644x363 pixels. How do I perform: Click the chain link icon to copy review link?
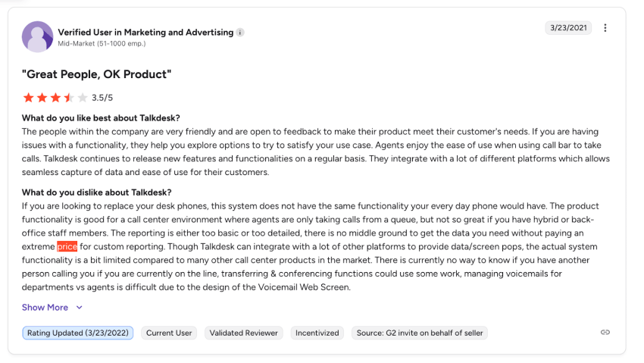[x=605, y=333]
